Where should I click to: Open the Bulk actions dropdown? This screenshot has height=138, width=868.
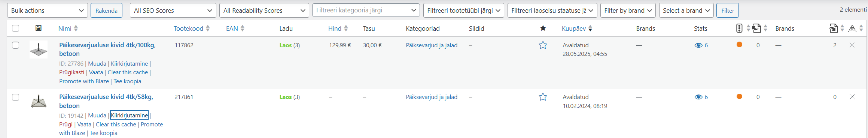point(48,10)
